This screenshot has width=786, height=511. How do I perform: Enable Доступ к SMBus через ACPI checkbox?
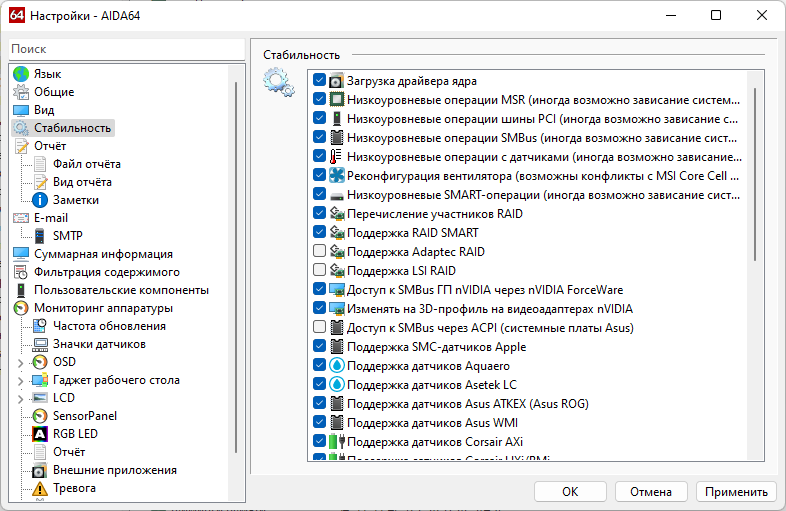coord(319,327)
